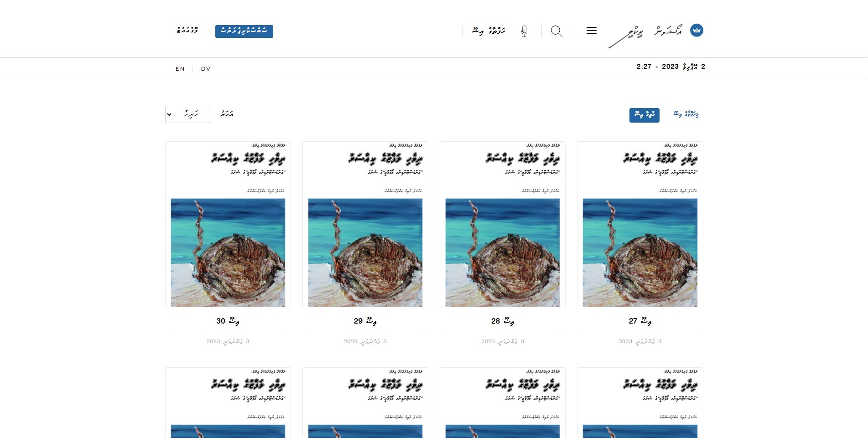Click the issue 28 title text
The height and width of the screenshot is (438, 868).
[x=503, y=321]
